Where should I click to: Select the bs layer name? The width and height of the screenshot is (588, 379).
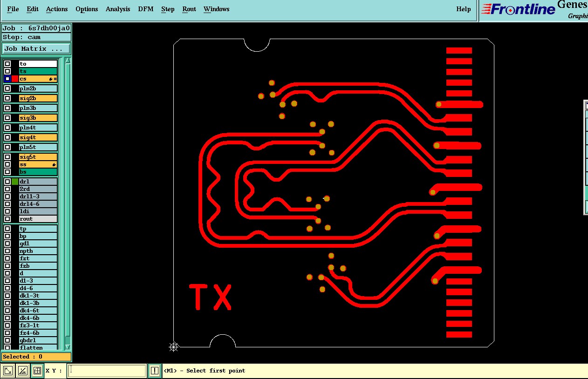(38, 172)
